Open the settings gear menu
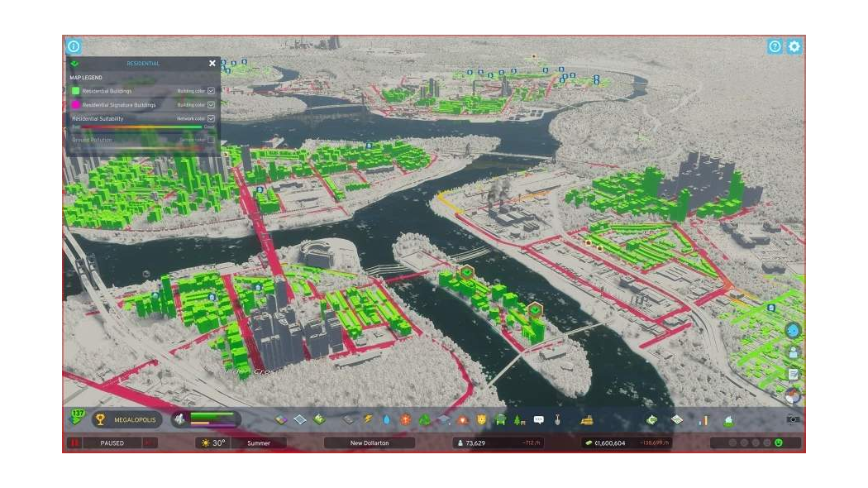The image size is (868, 488). [794, 46]
